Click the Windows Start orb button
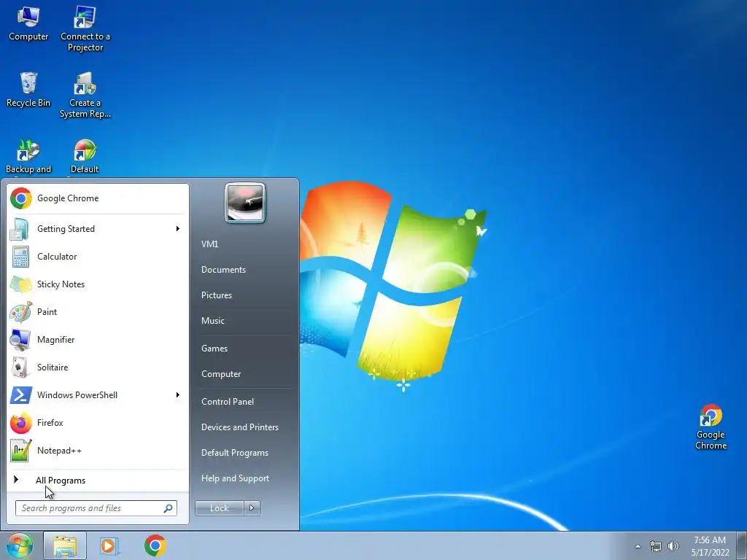Image resolution: width=747 pixels, height=560 pixels. (x=19, y=545)
